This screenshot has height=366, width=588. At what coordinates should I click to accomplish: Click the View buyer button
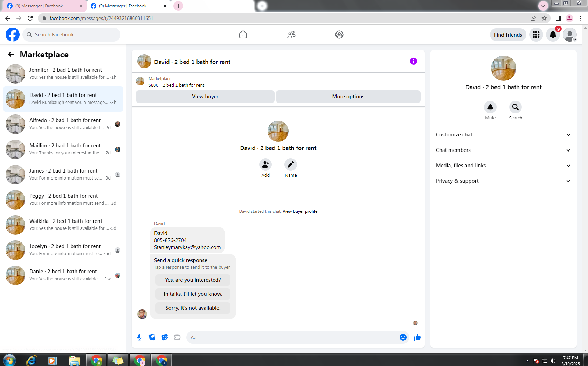[205, 97]
